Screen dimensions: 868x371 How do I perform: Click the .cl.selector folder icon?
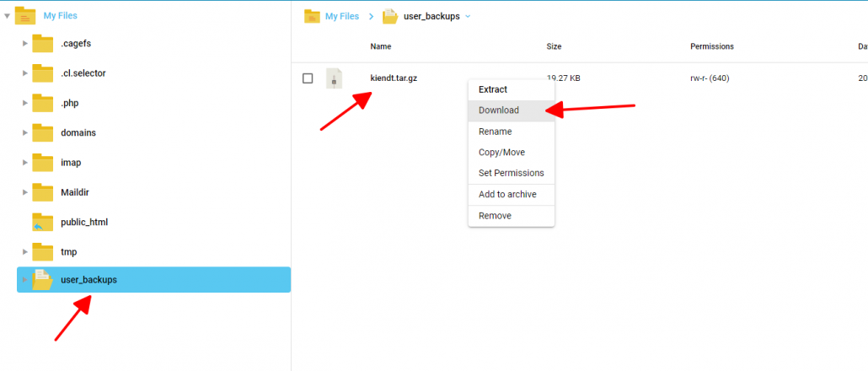43,73
